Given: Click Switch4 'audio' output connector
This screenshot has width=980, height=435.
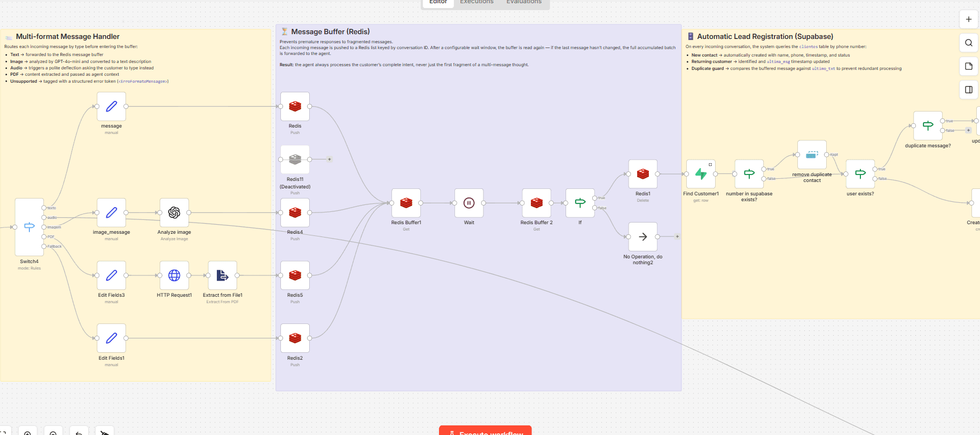Looking at the screenshot, I should [x=44, y=217].
